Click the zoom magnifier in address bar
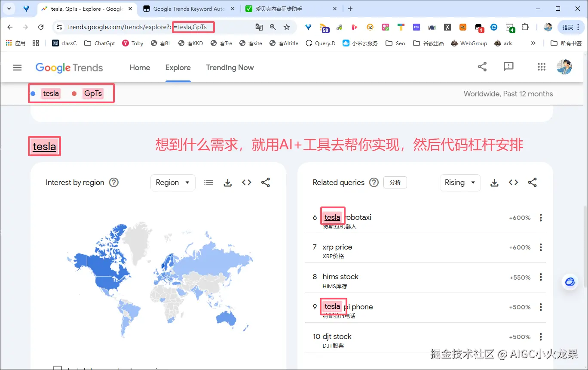588x370 pixels. (x=273, y=27)
